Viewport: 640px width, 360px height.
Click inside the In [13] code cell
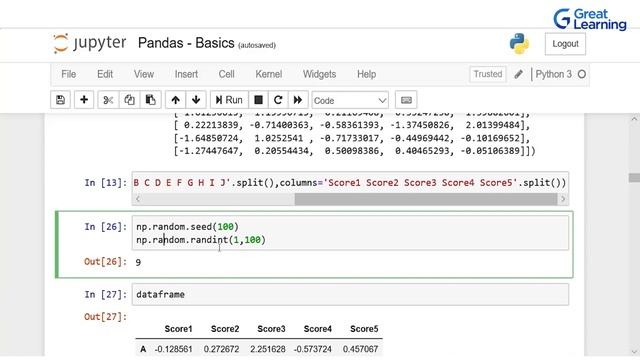tap(350, 182)
